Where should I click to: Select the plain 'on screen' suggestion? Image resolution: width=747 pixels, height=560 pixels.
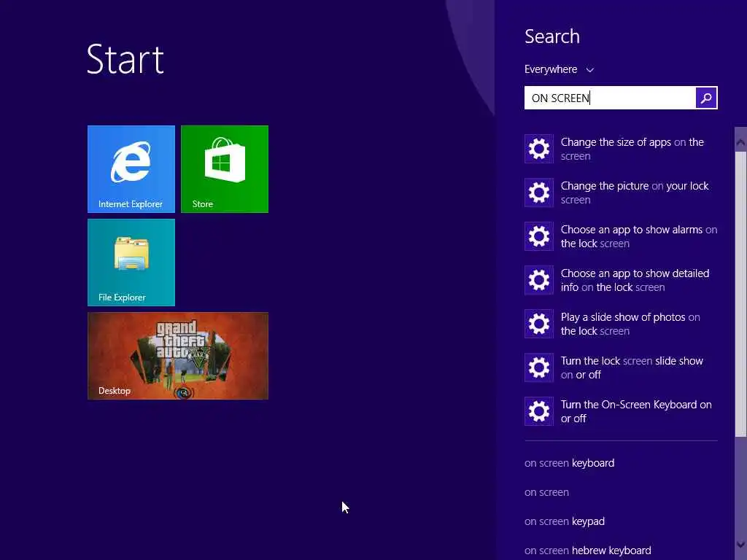pyautogui.click(x=546, y=492)
